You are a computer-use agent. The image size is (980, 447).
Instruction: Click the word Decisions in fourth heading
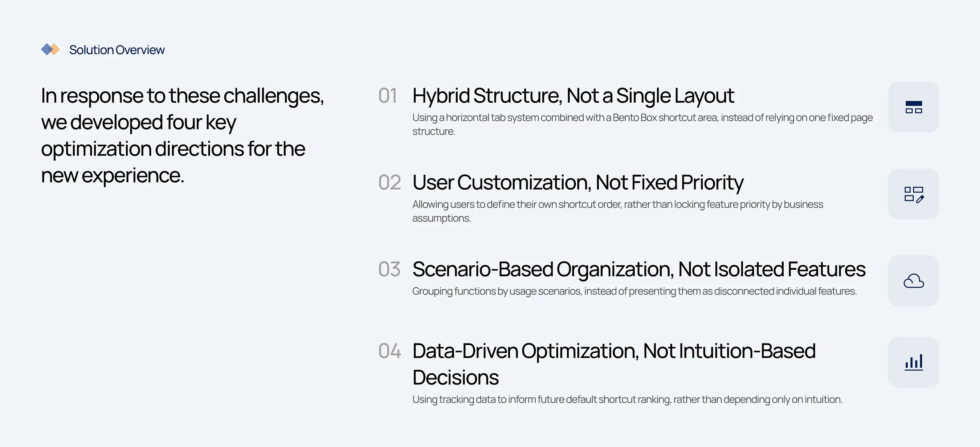tap(456, 377)
